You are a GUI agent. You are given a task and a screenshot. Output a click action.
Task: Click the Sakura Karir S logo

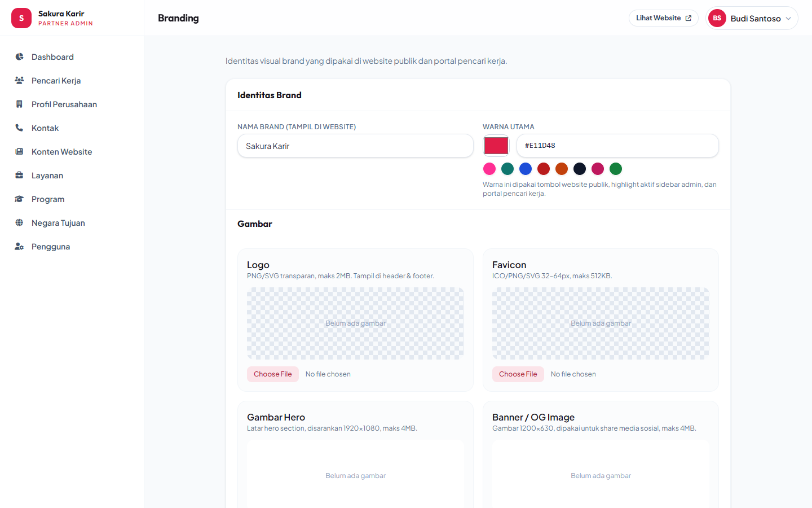[21, 18]
